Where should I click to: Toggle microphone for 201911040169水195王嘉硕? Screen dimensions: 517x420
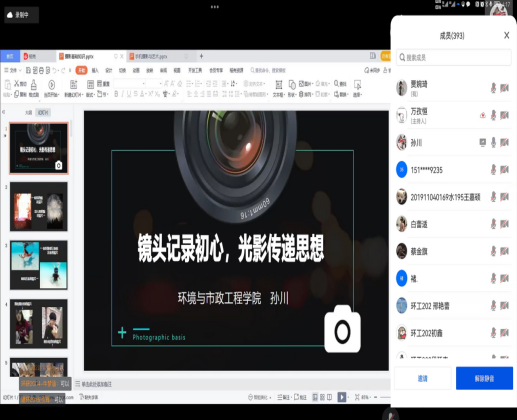click(x=493, y=197)
